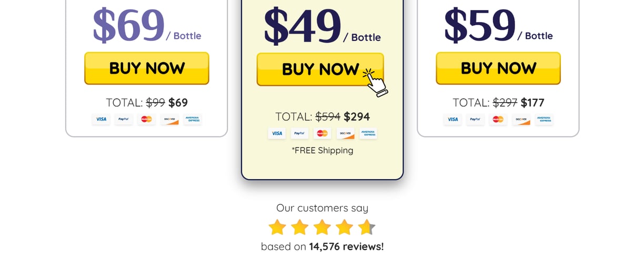Click PayPal icon in $69 card
The width and height of the screenshot is (644, 270).
tap(124, 119)
